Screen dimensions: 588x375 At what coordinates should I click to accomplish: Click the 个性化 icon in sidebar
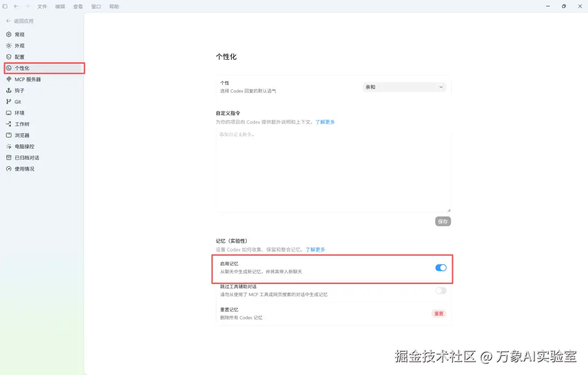tap(9, 68)
